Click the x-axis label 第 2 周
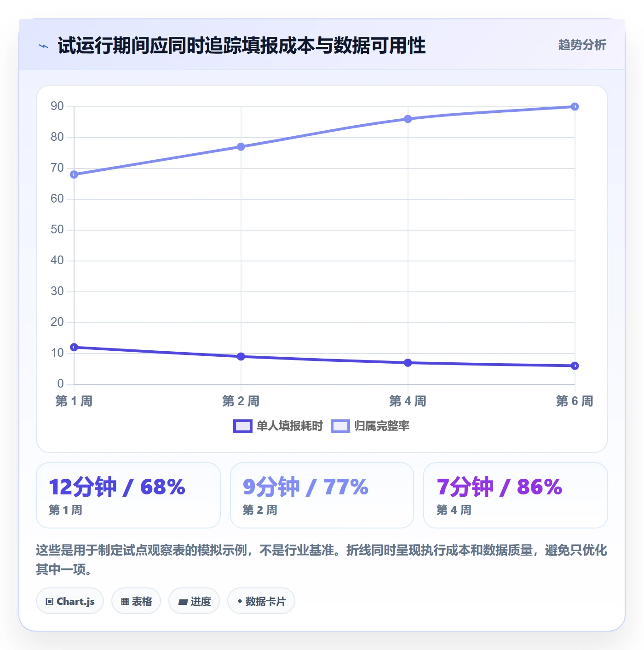The width and height of the screenshot is (644, 650). point(241,401)
